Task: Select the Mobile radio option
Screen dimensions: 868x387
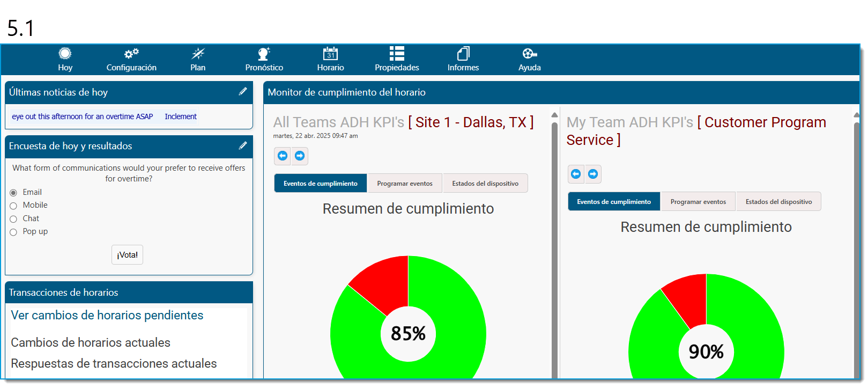Action: coord(13,206)
